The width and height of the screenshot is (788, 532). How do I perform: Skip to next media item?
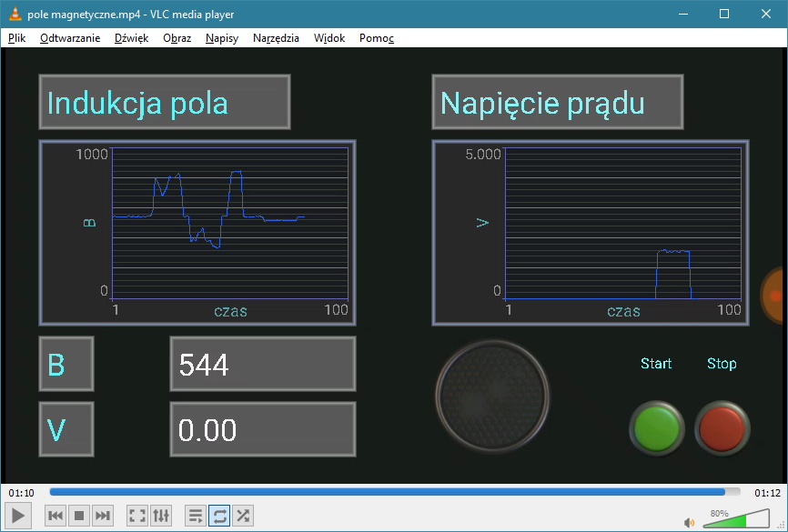tap(103, 516)
